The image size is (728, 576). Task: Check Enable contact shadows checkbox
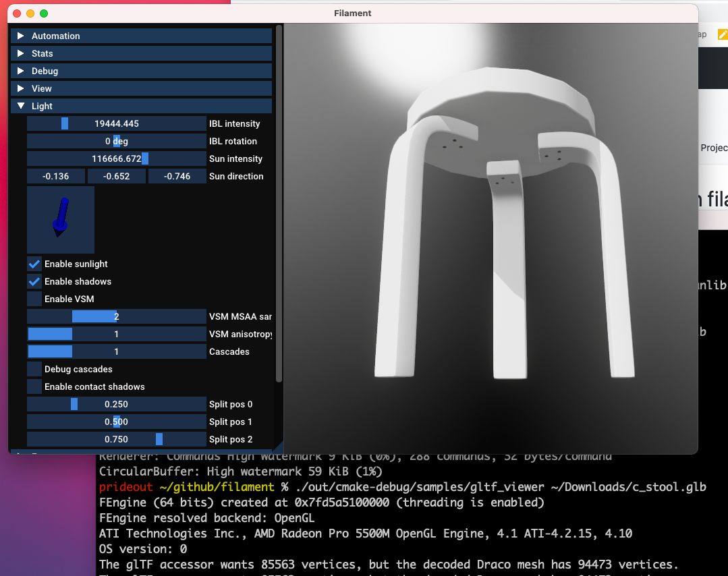coord(34,386)
